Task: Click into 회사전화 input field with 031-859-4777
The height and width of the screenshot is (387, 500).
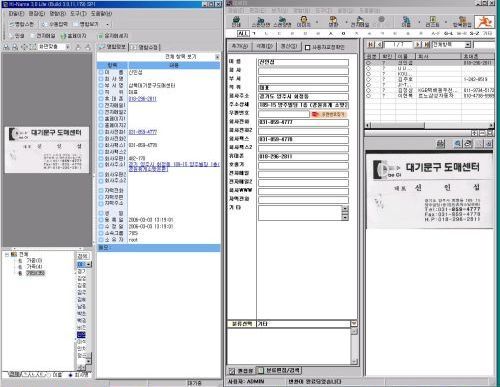Action: pyautogui.click(x=303, y=122)
